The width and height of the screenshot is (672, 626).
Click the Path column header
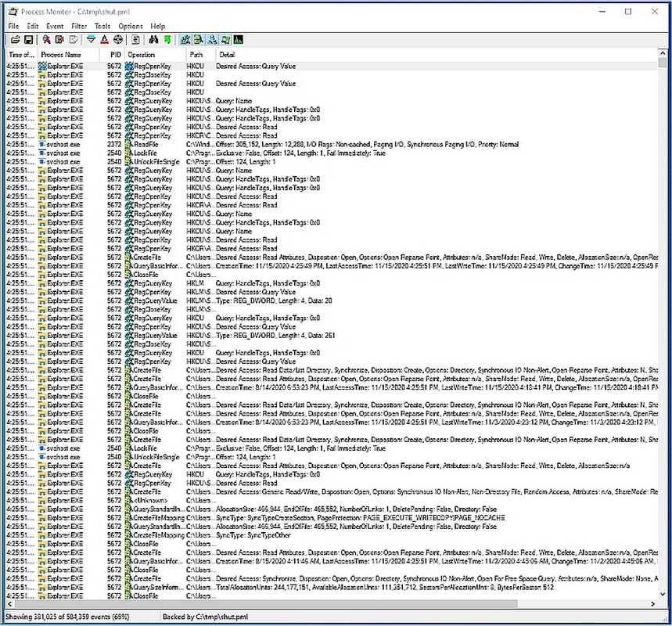click(x=201, y=55)
